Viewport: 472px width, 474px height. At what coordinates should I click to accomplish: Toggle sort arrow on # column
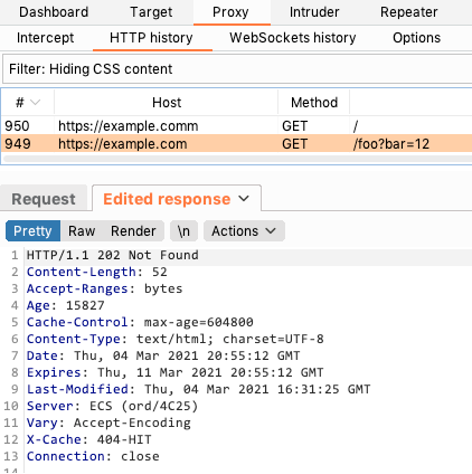click(x=35, y=102)
